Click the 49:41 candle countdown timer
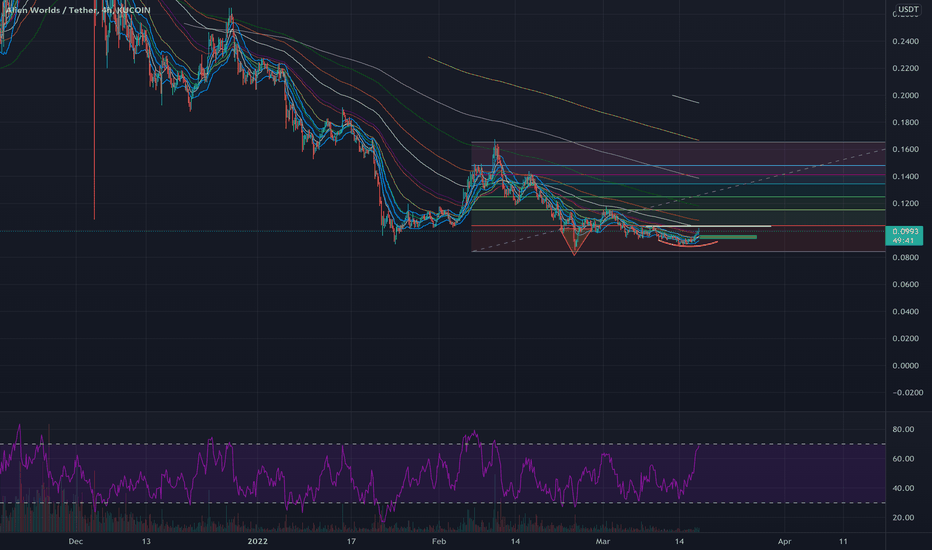Screen dimensions: 932x550 (904, 241)
